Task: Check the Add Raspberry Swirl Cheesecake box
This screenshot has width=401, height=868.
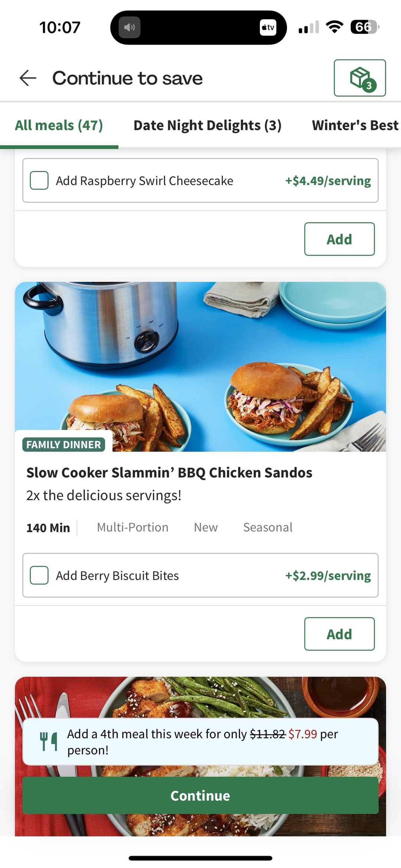Action: pos(39,181)
